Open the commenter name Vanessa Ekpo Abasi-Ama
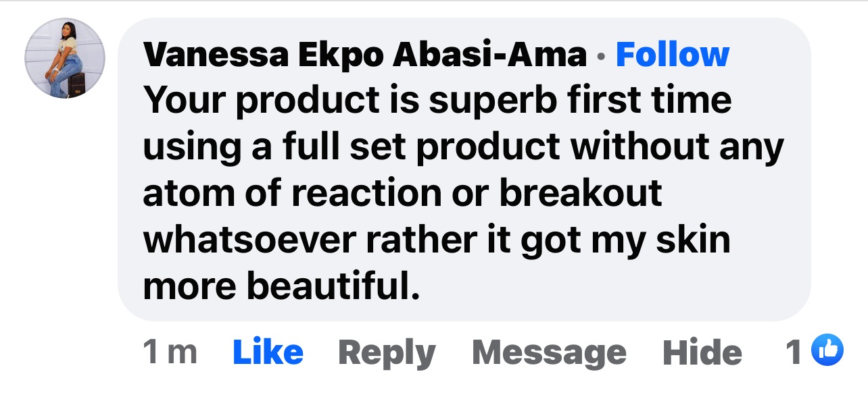The width and height of the screenshot is (868, 397). pos(365,55)
